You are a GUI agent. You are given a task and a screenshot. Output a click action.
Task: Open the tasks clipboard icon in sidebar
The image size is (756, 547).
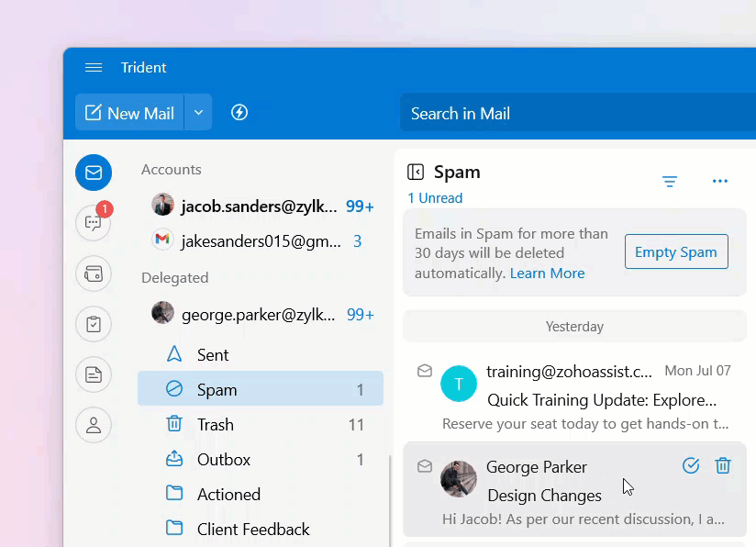[94, 324]
